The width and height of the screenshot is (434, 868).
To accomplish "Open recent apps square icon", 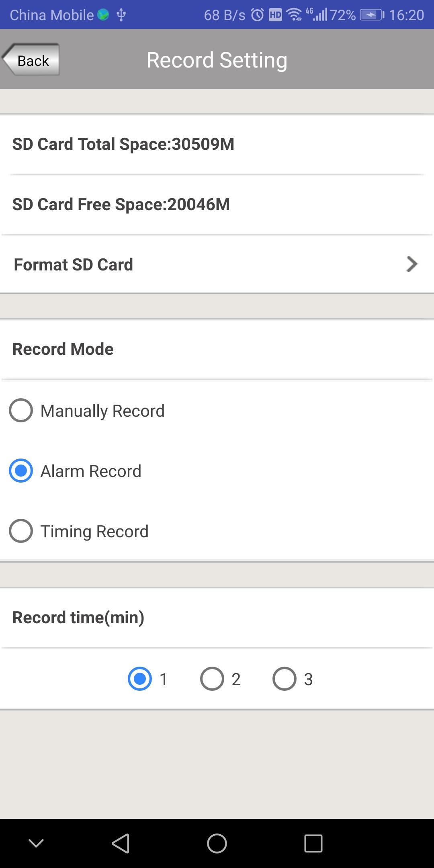I will pyautogui.click(x=313, y=843).
